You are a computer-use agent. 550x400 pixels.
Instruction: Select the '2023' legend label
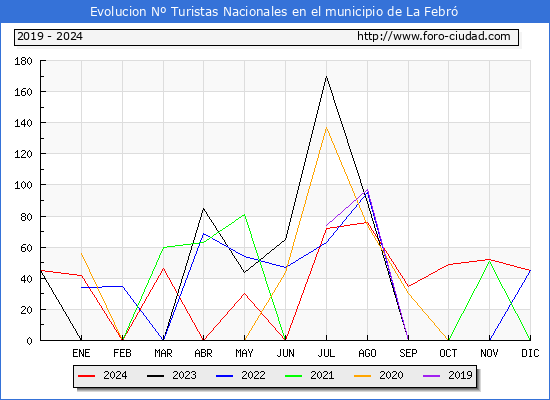(184, 375)
